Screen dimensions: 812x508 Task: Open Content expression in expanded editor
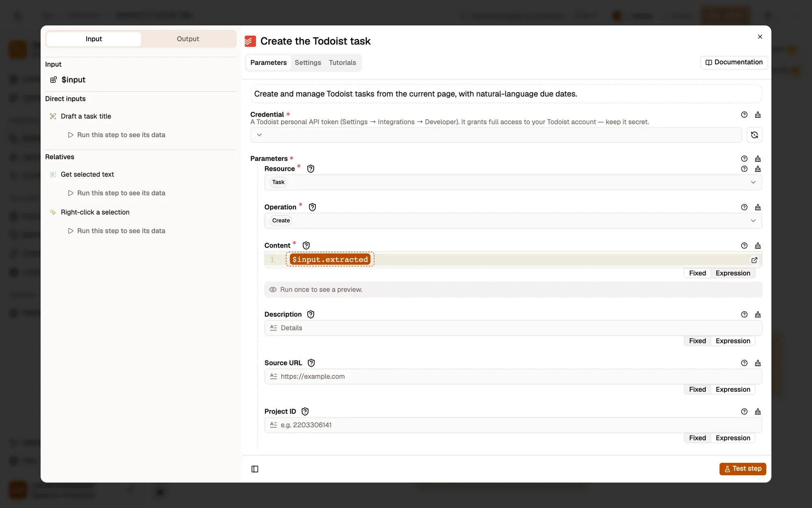(754, 260)
